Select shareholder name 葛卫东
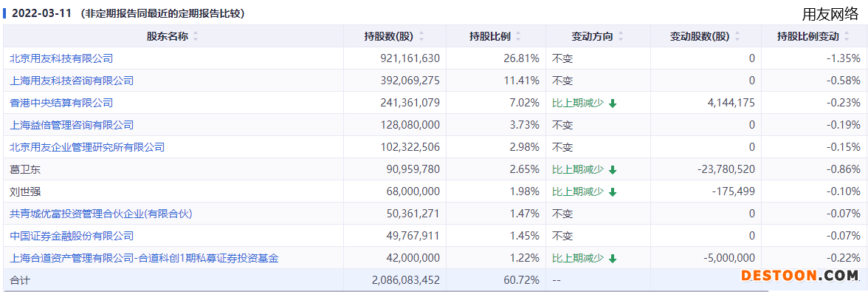This screenshot has height=292, width=868. [25, 169]
